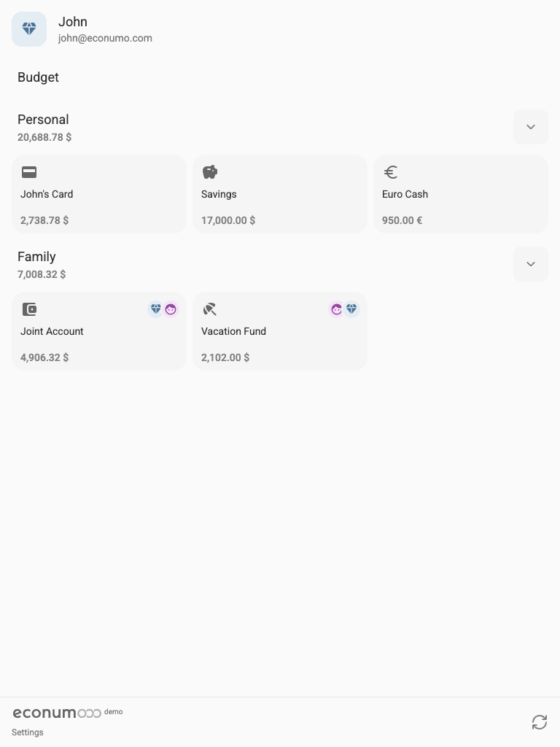Click the john@econumo.com email text

(x=105, y=38)
